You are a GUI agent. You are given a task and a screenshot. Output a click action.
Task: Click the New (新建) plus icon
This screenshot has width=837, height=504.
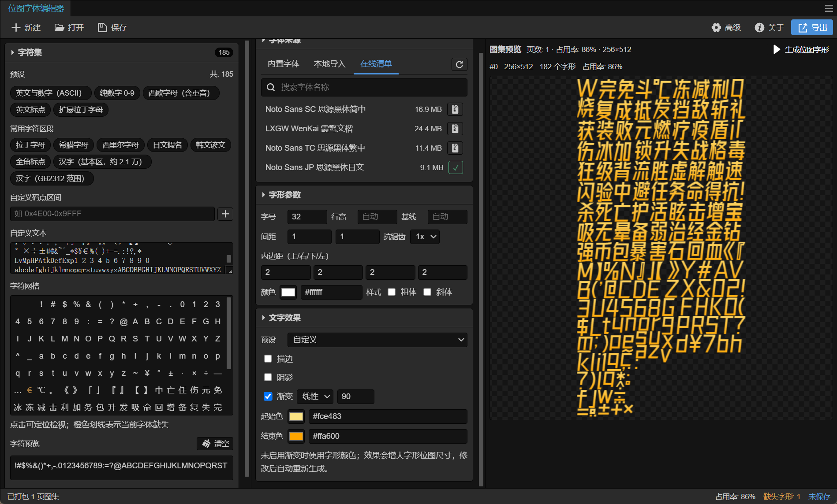coord(16,27)
